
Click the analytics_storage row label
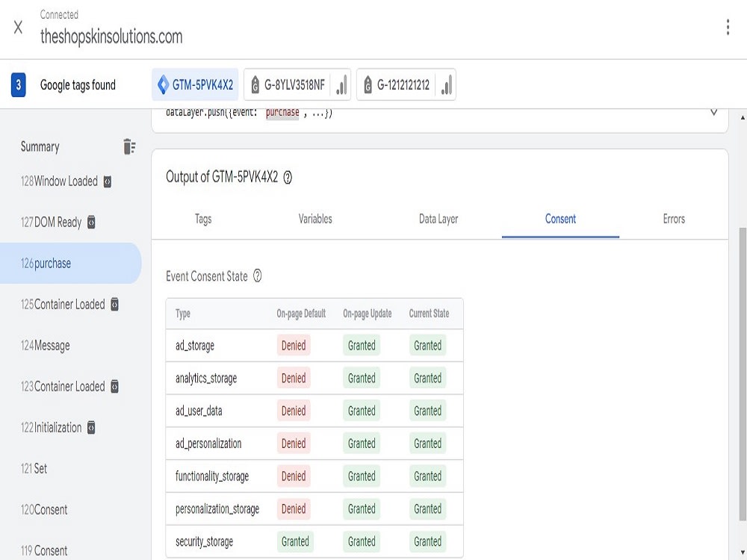(206, 378)
